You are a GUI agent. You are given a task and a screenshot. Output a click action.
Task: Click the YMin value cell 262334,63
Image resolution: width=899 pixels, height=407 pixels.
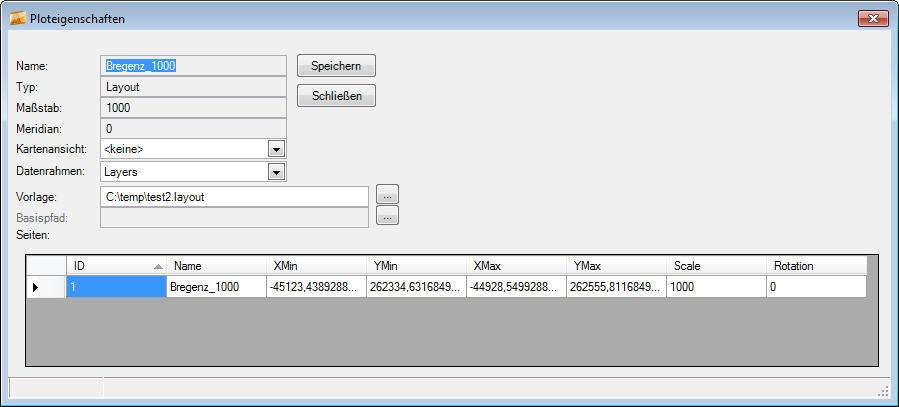[x=416, y=287]
